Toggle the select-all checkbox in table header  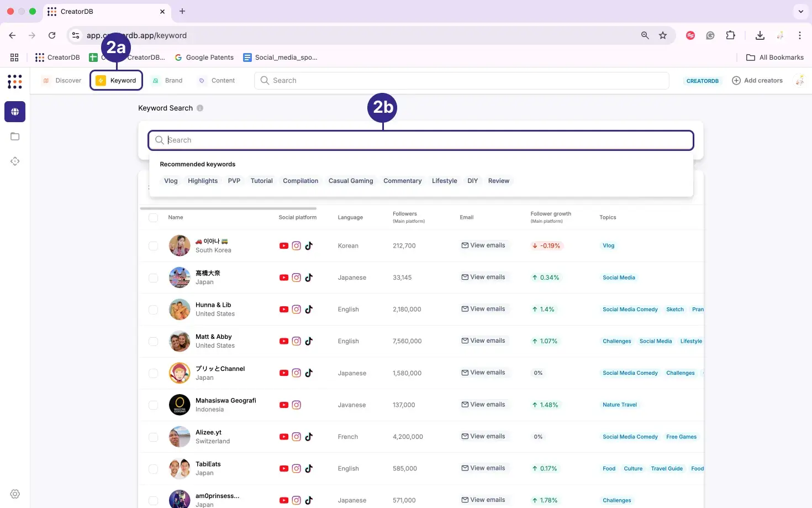[x=154, y=218]
